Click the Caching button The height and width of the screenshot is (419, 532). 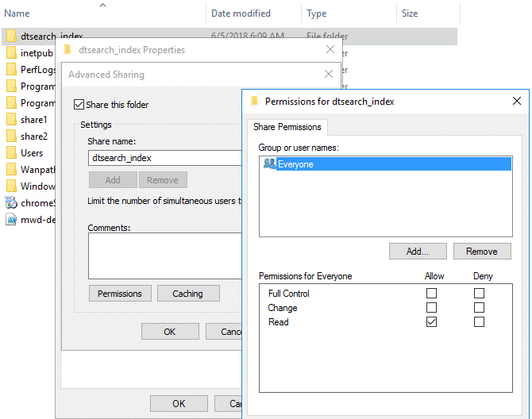[x=187, y=294]
